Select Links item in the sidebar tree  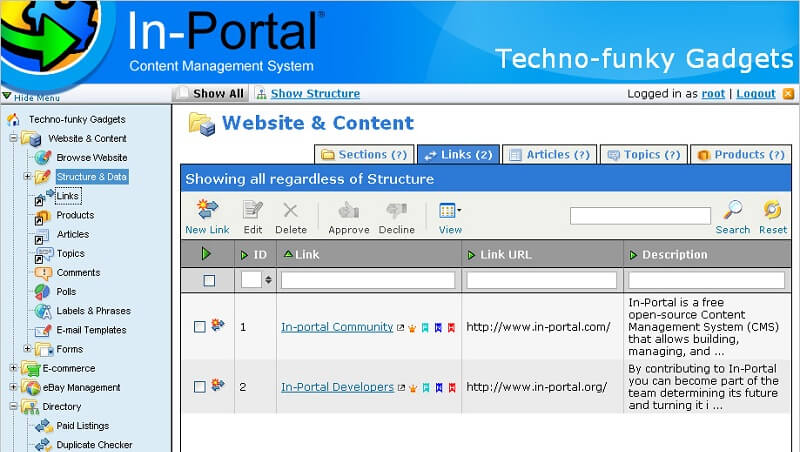coord(67,196)
